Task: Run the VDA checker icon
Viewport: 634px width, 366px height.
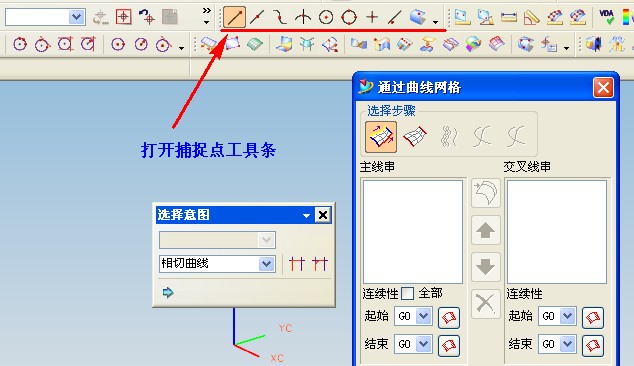Action: point(606,17)
